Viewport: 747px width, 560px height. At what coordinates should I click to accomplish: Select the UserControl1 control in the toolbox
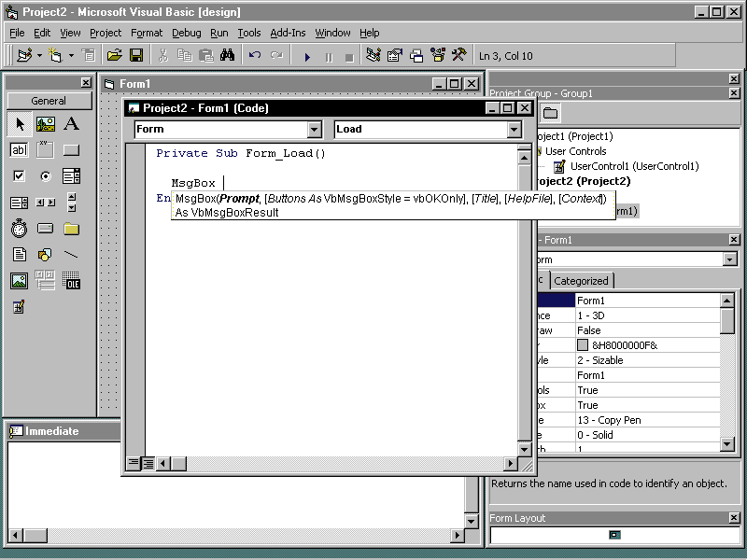(20, 307)
